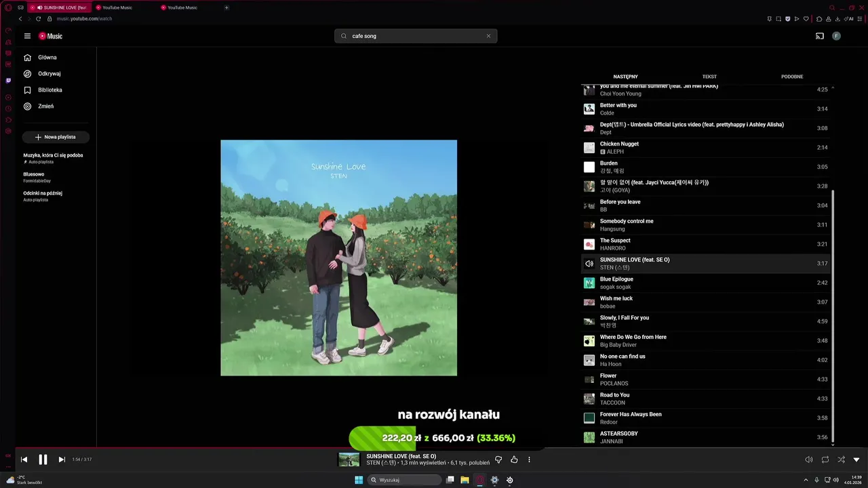Open File Explorer from taskbar
Viewport: 868px width, 488px height.
(465, 480)
